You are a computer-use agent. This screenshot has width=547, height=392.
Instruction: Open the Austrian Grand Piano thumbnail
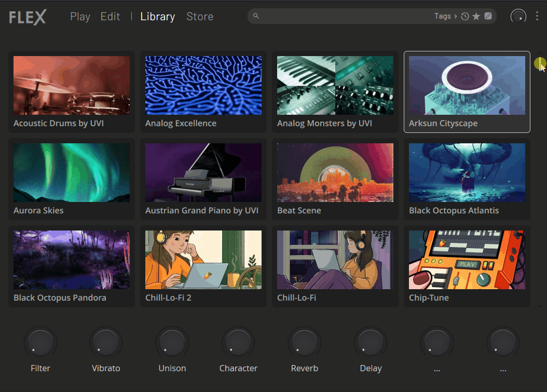(x=203, y=172)
